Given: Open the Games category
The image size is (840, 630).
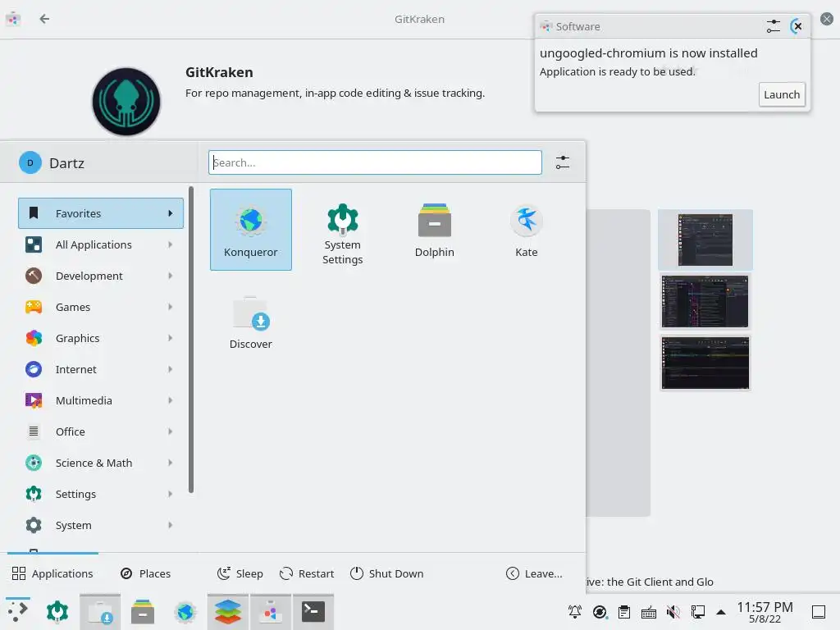Looking at the screenshot, I should pyautogui.click(x=101, y=307).
